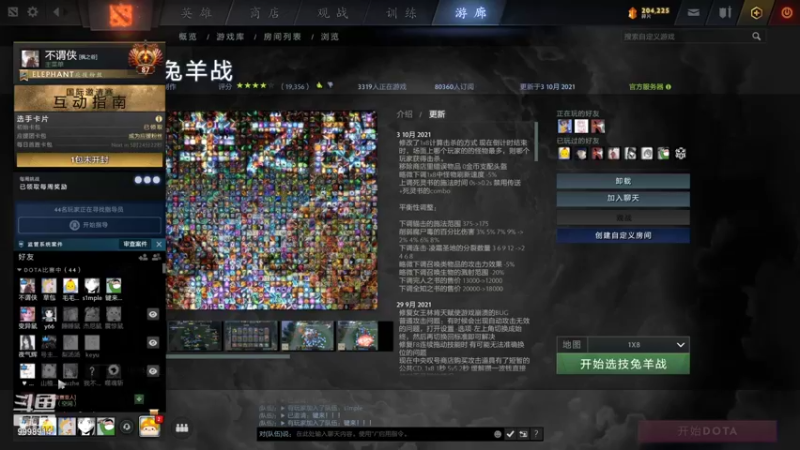Go to 浏览 sub-tab
The image size is (800, 450).
[330, 37]
